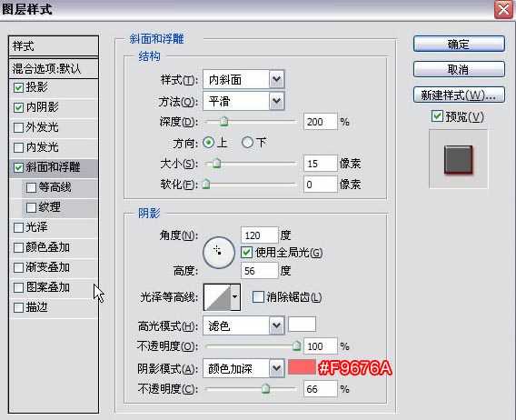This screenshot has width=516, height=420.
Task: Select the 上 direction radio button
Action: coord(208,143)
